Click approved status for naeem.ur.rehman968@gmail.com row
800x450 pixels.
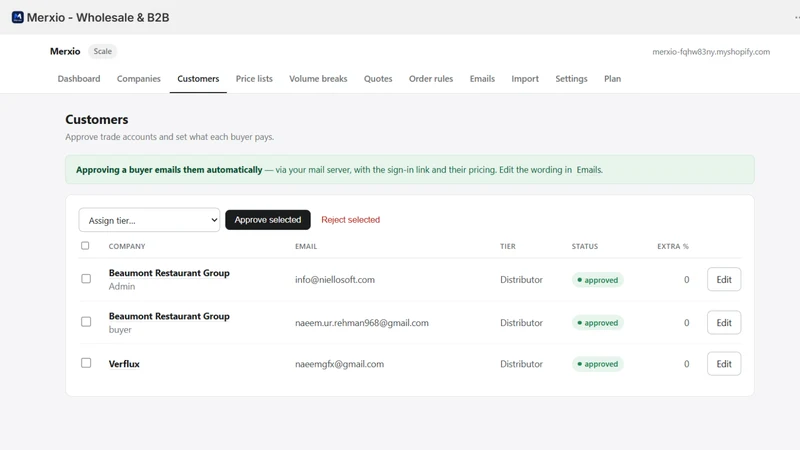tap(597, 322)
